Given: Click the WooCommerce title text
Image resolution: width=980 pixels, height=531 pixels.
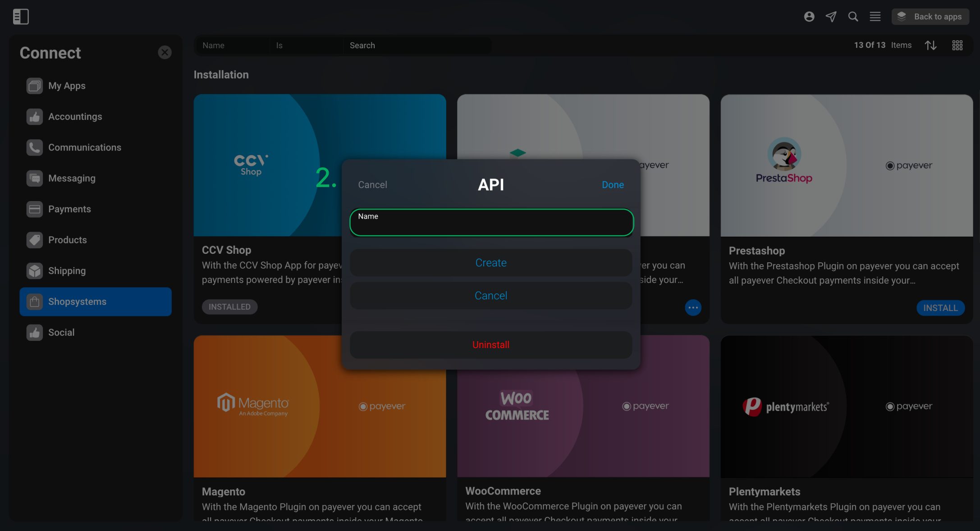Looking at the screenshot, I should pos(503,491).
